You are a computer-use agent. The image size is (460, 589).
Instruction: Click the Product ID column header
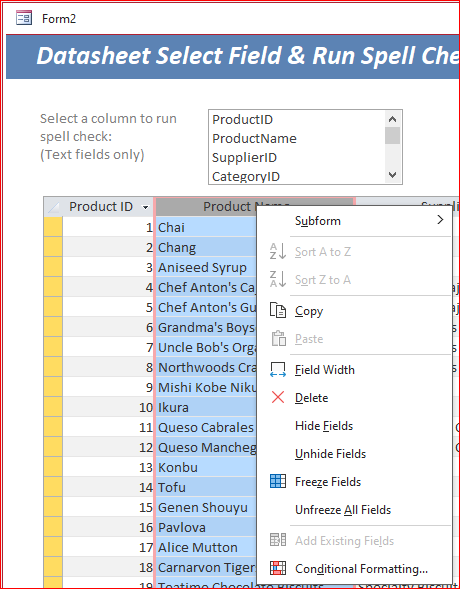[x=108, y=207]
